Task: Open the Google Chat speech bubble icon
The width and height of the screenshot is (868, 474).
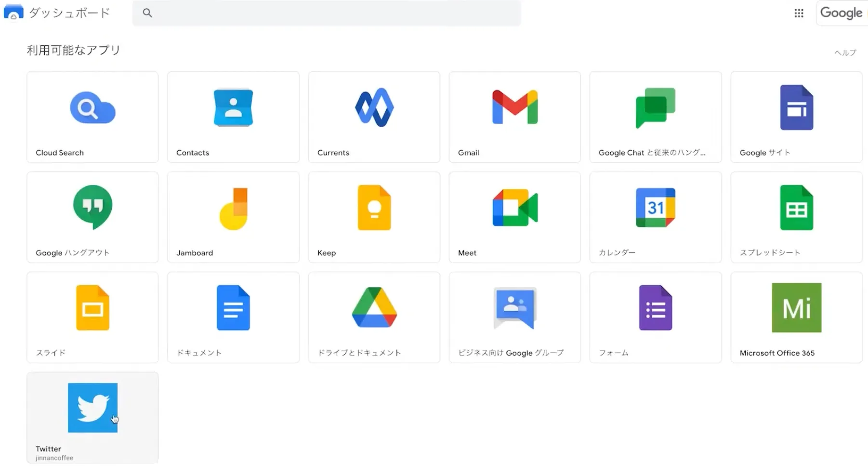Action: click(656, 108)
